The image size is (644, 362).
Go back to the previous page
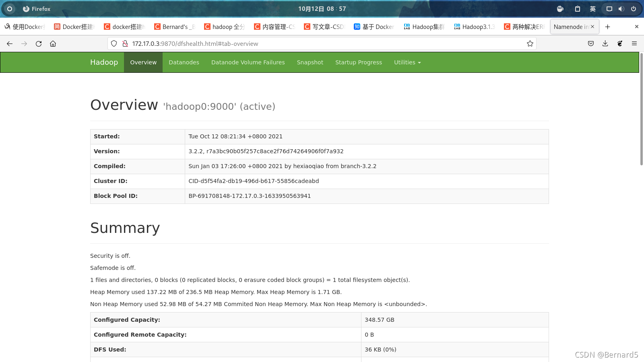10,43
